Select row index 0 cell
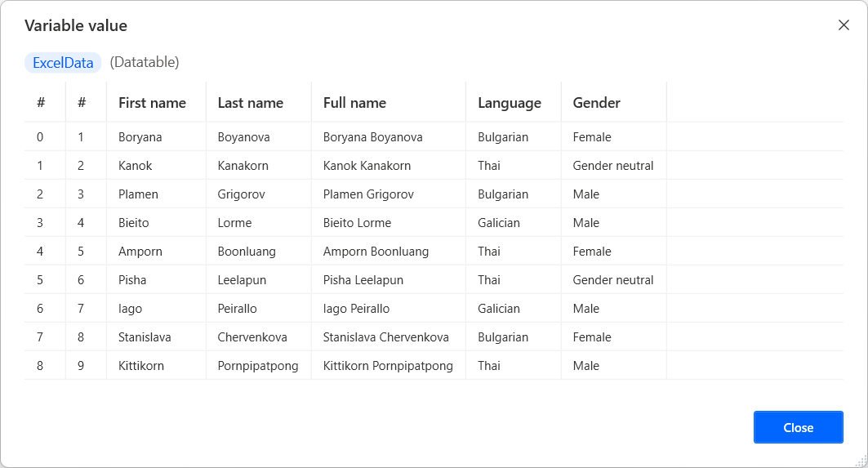Image resolution: width=868 pixels, height=468 pixels. coord(40,137)
